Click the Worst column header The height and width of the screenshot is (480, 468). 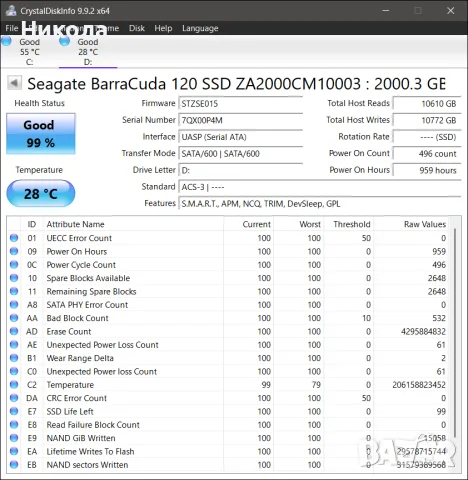(x=299, y=224)
